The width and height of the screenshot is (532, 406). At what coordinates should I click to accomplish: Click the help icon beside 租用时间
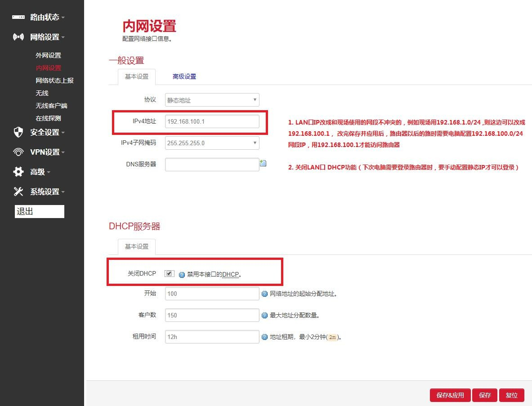click(265, 336)
